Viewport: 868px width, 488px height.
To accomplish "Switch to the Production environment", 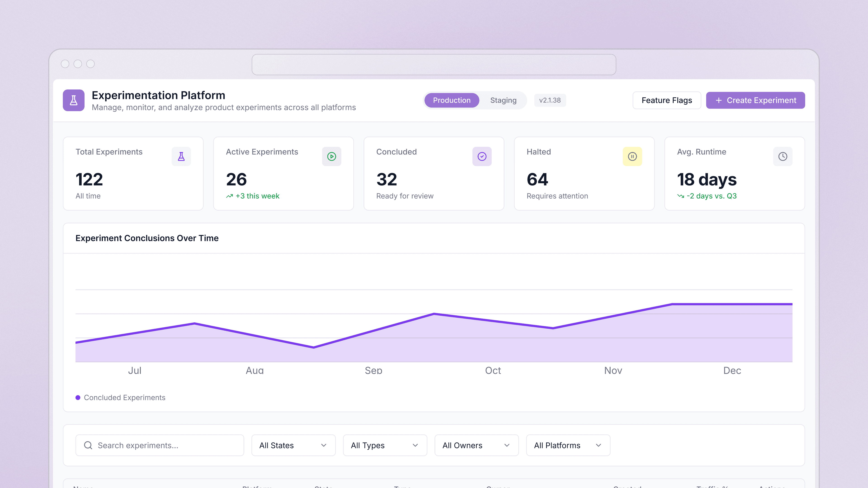I will click(452, 100).
